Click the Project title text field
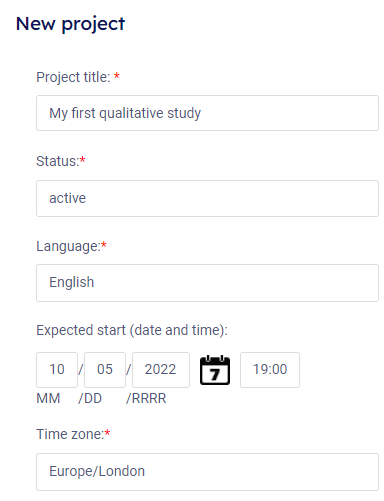The height and width of the screenshot is (501, 384). tap(207, 113)
